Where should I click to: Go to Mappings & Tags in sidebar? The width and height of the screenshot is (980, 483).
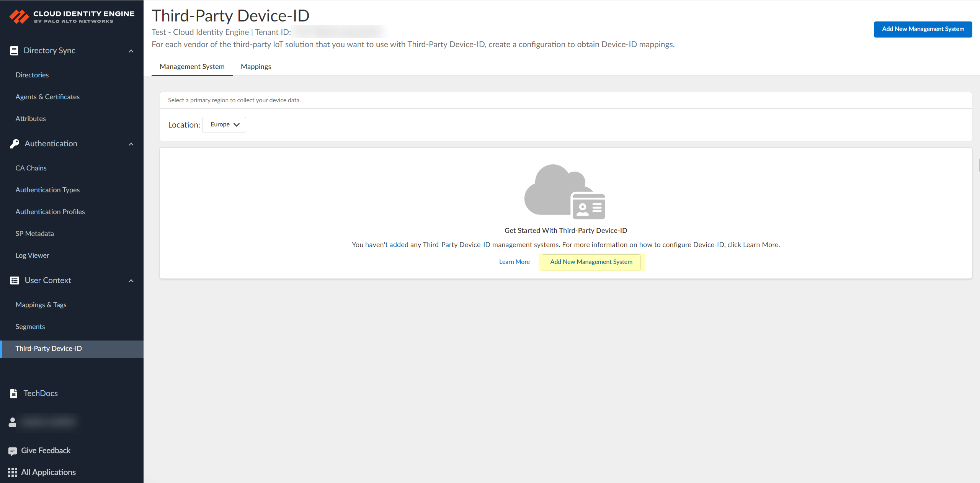point(41,305)
